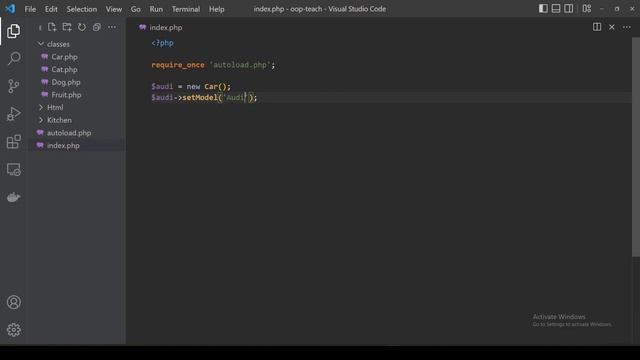The height and width of the screenshot is (360, 640).
Task: Refresh the explorer file tree
Action: point(82,27)
